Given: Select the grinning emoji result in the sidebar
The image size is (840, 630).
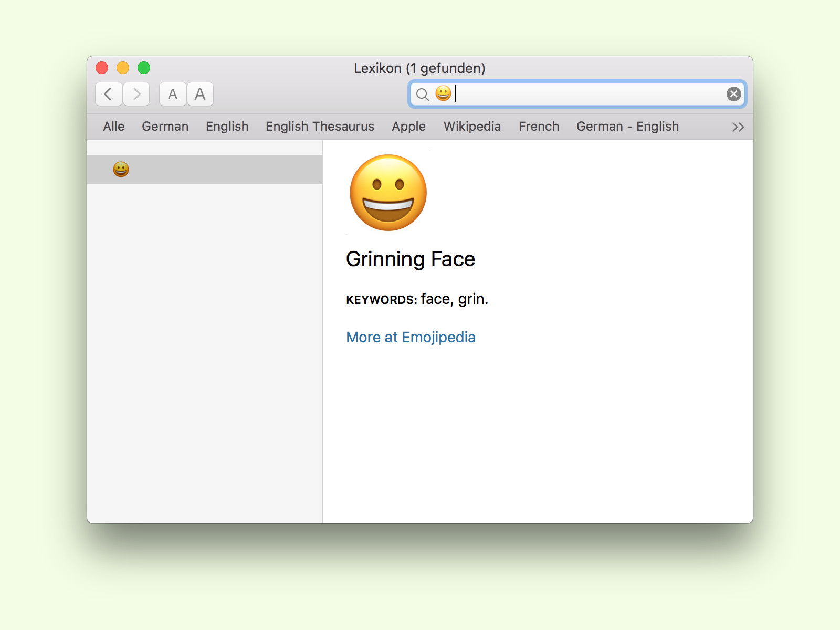Looking at the screenshot, I should coord(205,169).
